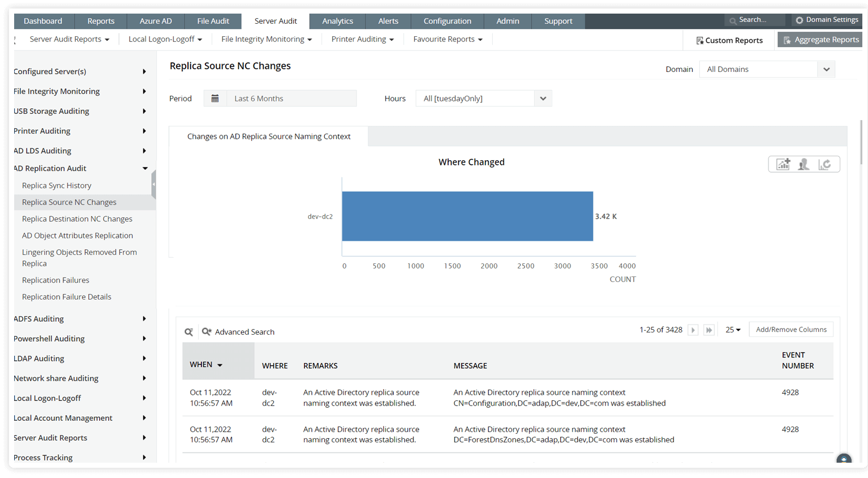868x478 pixels.
Task: Click the message containing CN=Configuration
Action: 560,398
